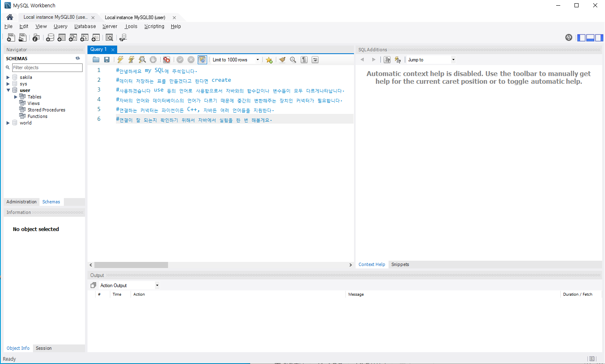
Task: Expand the sakila schema
Action: click(8, 77)
